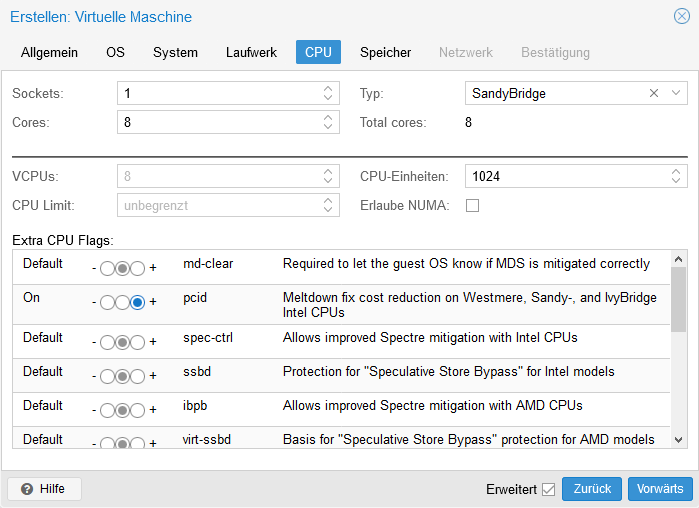This screenshot has height=508, width=699.
Task: Open the Typ CPU model dropdown
Action: pyautogui.click(x=677, y=93)
